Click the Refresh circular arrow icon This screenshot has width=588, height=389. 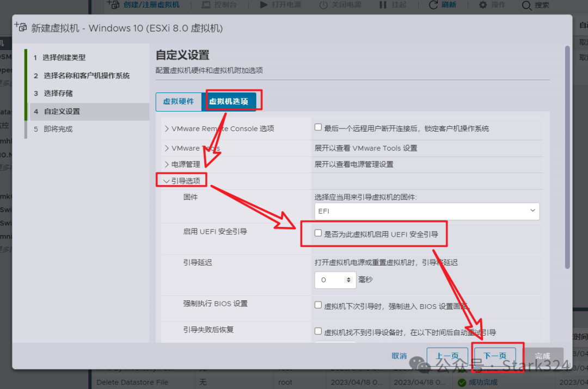point(433,5)
